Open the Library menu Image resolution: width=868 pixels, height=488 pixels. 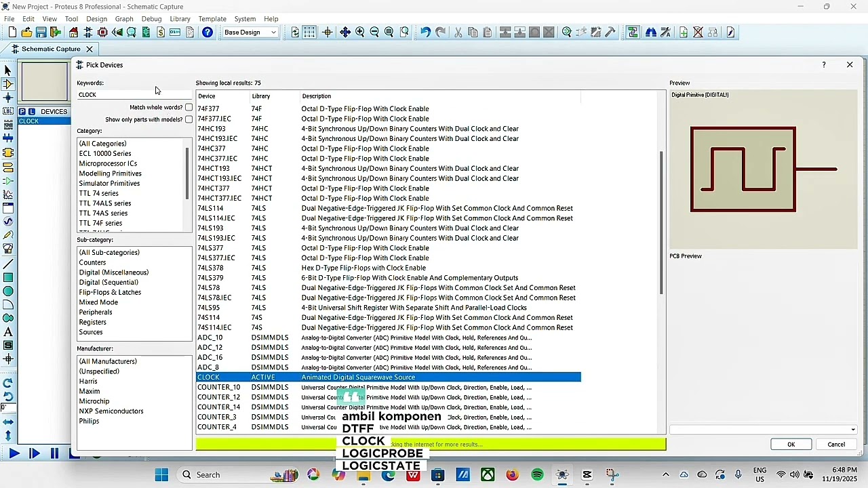[180, 19]
